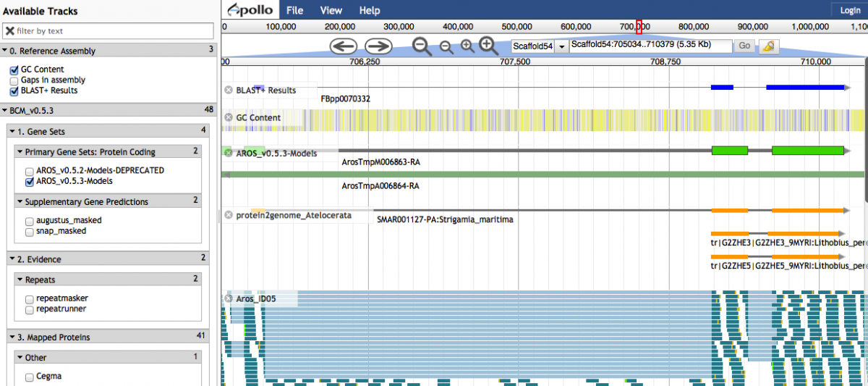Pan left with the left arrow button

344,46
